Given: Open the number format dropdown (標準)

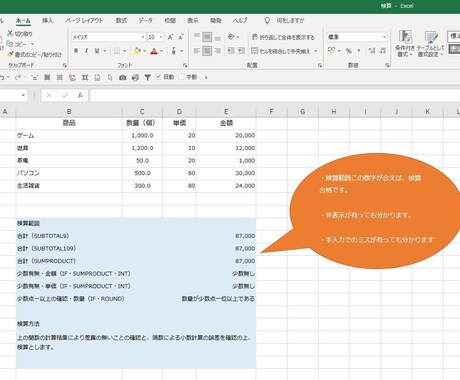Looking at the screenshot, I should click(x=384, y=37).
